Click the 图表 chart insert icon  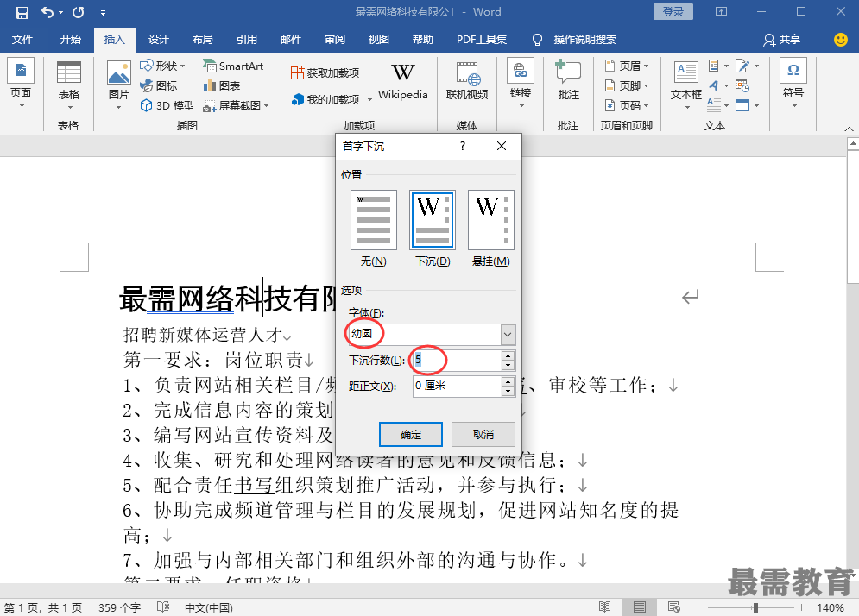pyautogui.click(x=222, y=85)
